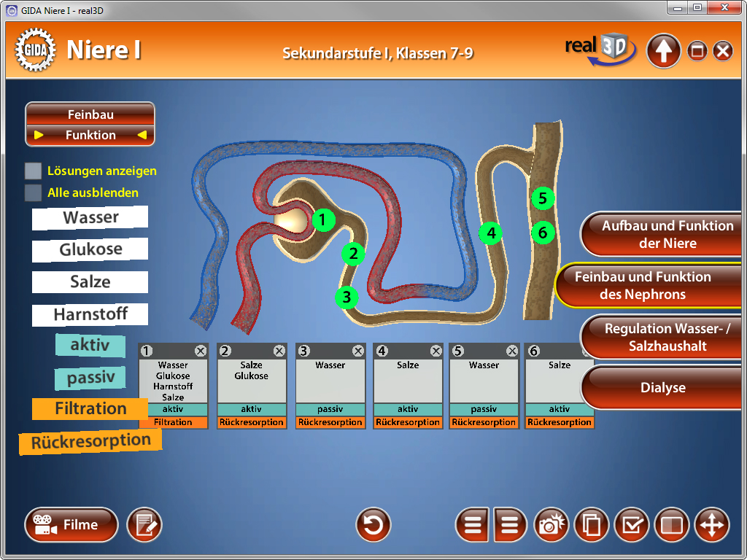747x560 pixels.
Task: Close info card number 4
Action: point(436,351)
